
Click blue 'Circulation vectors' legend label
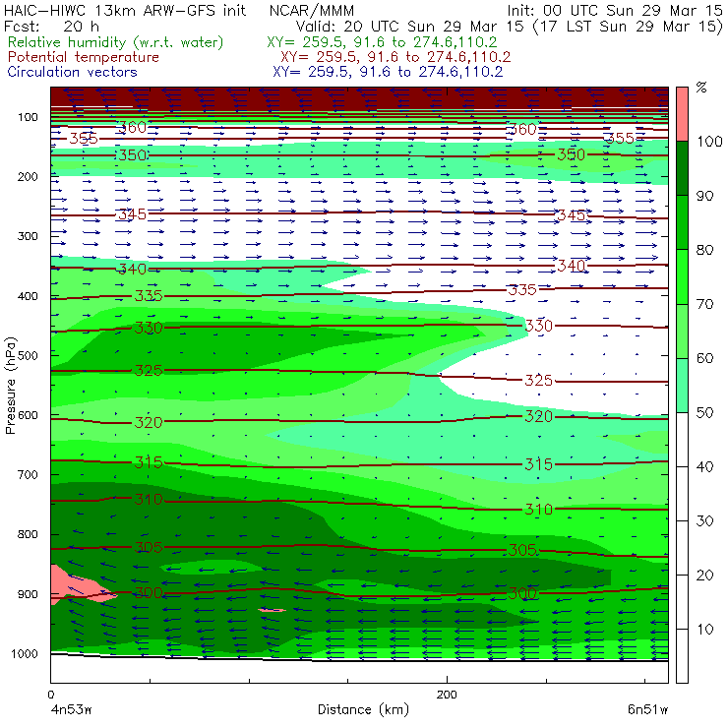[72, 72]
